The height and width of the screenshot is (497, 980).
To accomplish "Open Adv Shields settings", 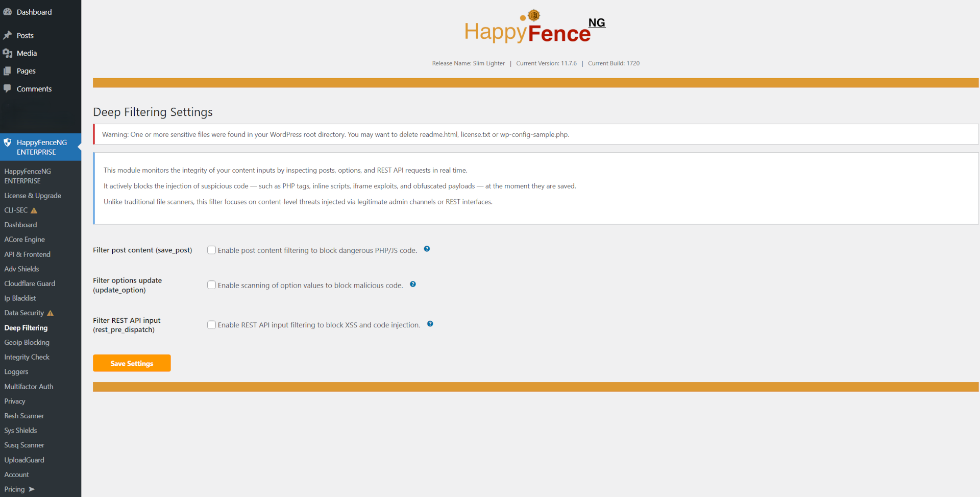I will click(21, 269).
